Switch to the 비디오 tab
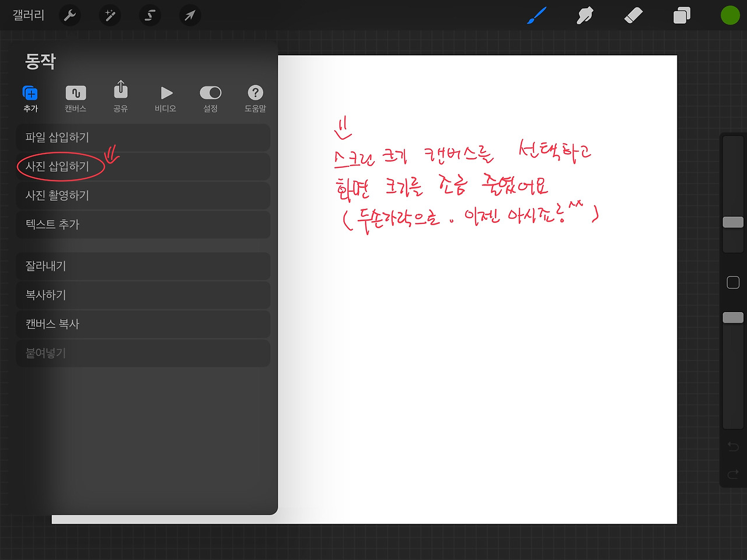The height and width of the screenshot is (560, 747). [166, 98]
